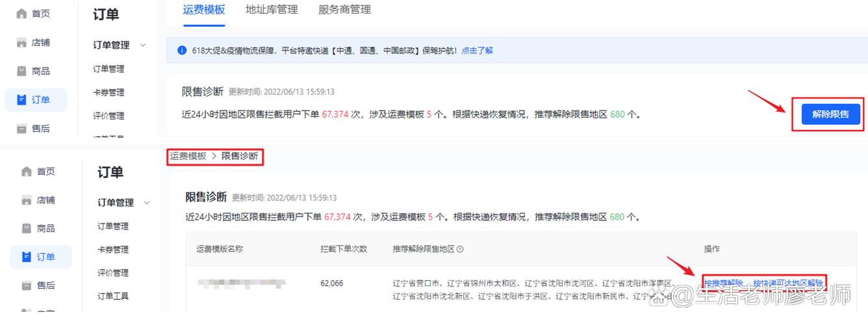This screenshot has width=868, height=325.
Task: Click the 订单 heading in upper screenshot
Action: click(106, 14)
